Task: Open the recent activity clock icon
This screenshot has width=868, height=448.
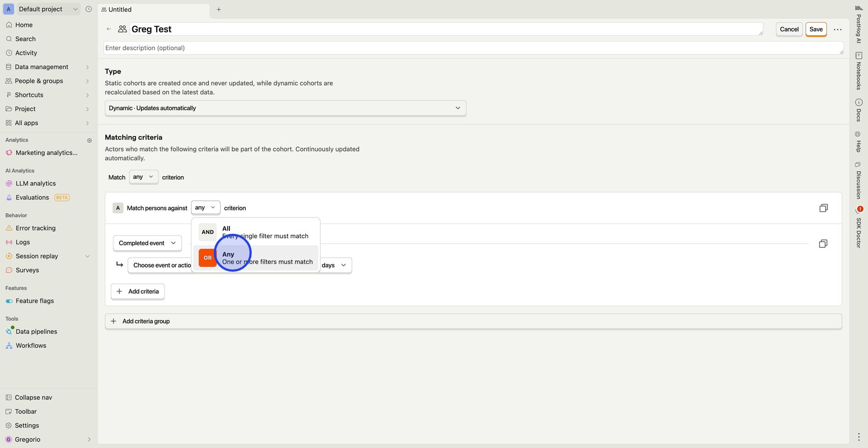Action: (x=88, y=9)
